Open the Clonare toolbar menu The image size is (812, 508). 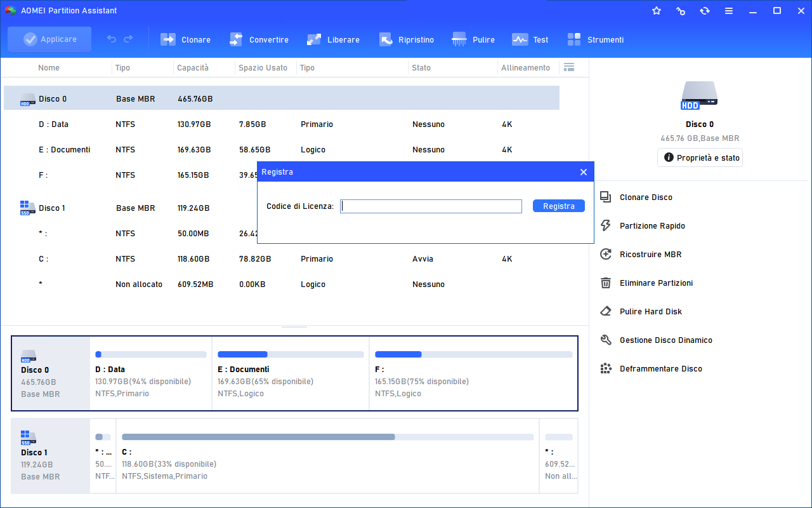click(x=185, y=39)
